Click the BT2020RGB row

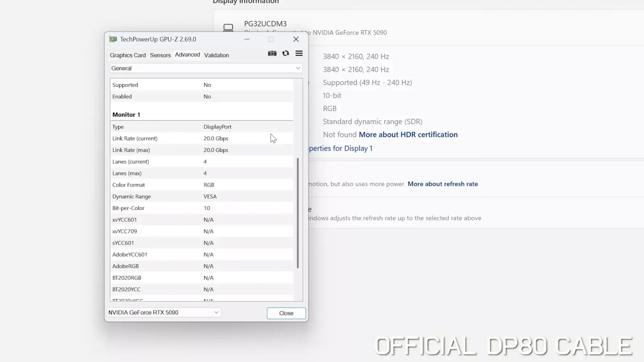point(202,278)
